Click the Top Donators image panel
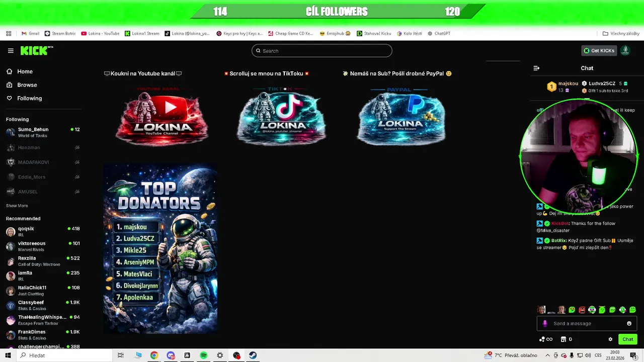The height and width of the screenshot is (362, 644). 160,248
